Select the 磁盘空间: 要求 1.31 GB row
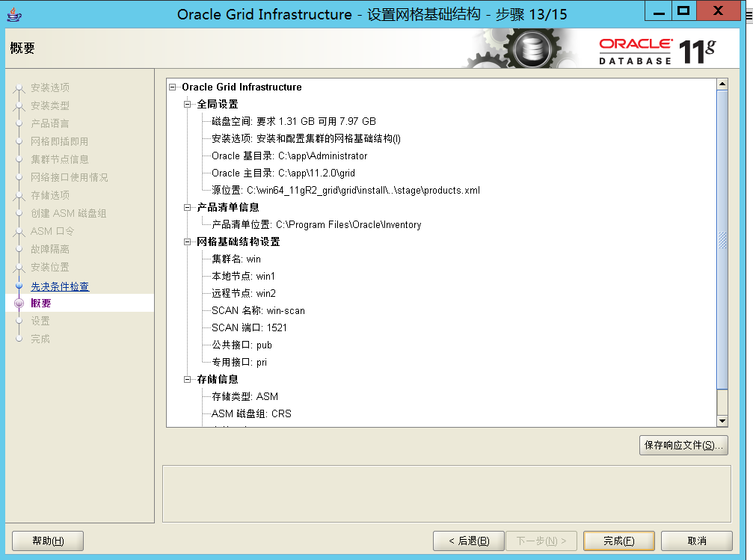The image size is (753, 560). (294, 122)
